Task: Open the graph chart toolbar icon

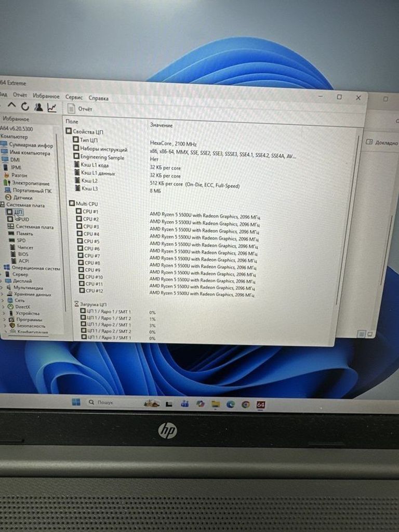Action: point(52,108)
